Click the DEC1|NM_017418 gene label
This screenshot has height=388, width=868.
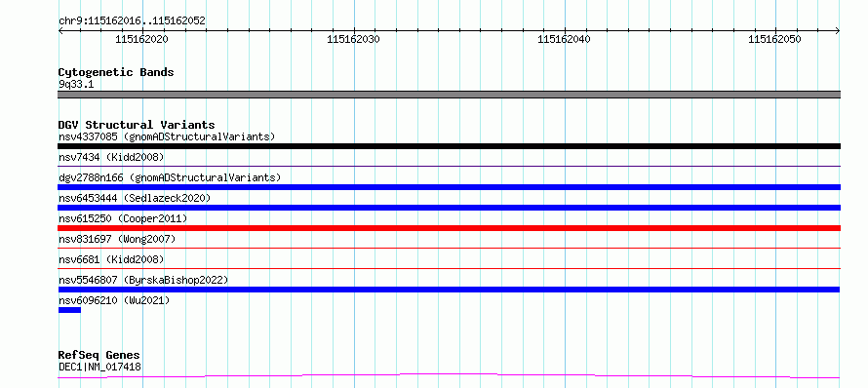[99, 367]
